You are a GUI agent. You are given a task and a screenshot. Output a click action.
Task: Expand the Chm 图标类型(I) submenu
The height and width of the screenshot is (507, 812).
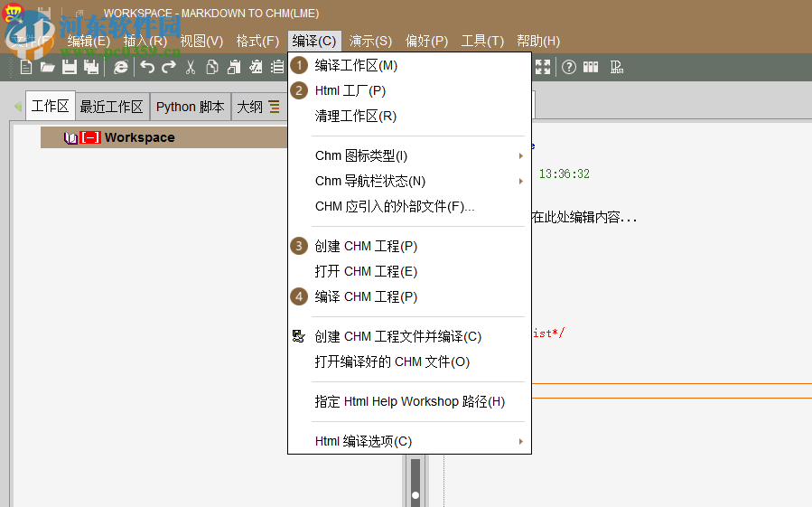pos(520,155)
